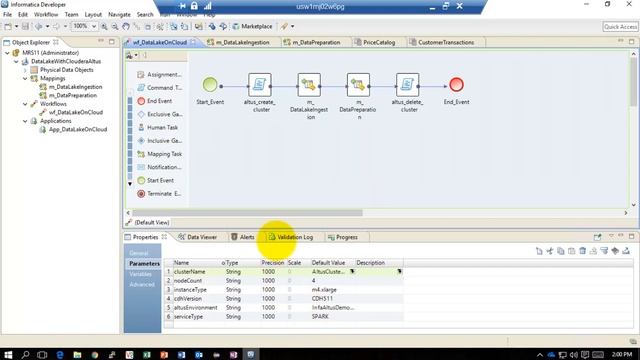Select the m_DataLakeIngestion mapping task node
The image size is (640, 360).
point(309,85)
